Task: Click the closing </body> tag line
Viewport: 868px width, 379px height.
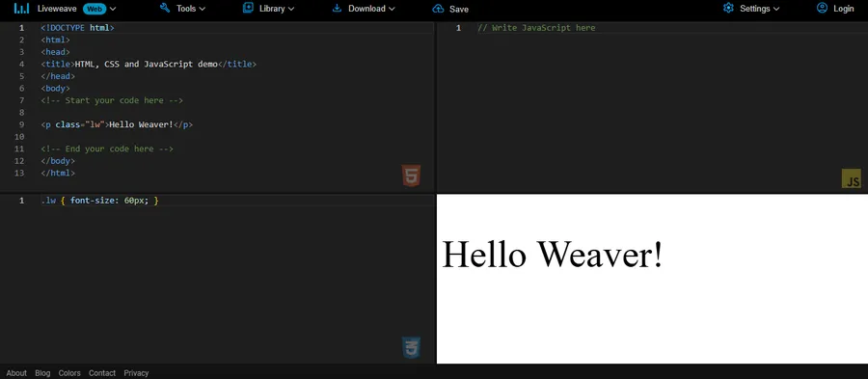Action: [58, 161]
